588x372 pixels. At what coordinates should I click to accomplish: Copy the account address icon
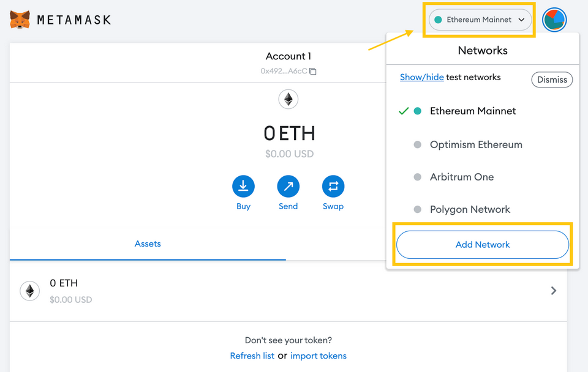click(313, 71)
